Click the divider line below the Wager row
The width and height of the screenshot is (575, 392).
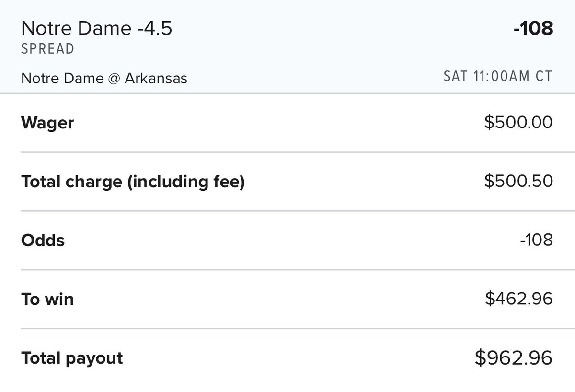point(287,152)
